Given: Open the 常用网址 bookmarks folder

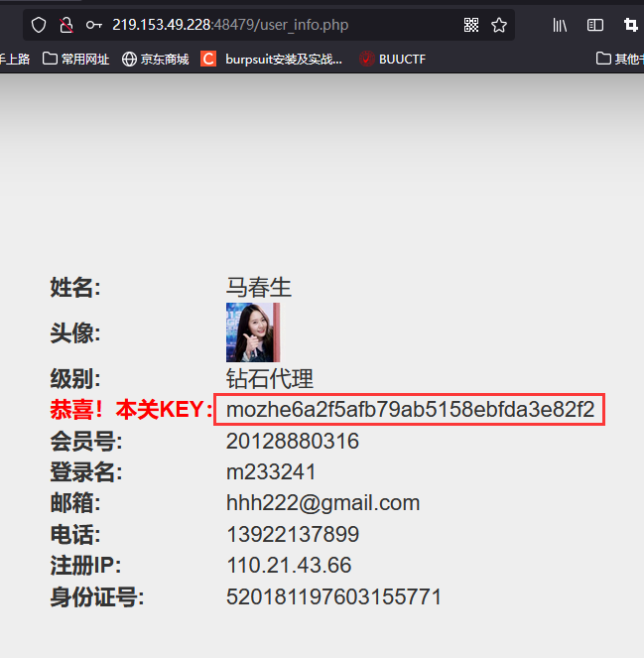Looking at the screenshot, I should tap(76, 59).
